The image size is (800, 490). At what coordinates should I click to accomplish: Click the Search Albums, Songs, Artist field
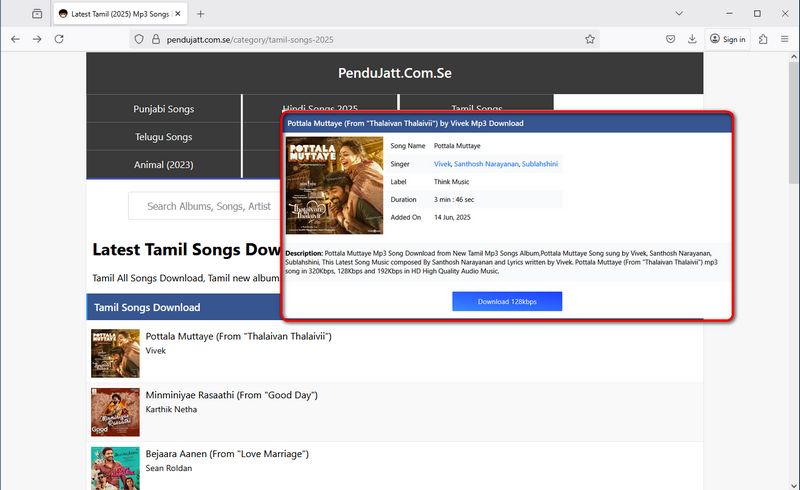(205, 206)
